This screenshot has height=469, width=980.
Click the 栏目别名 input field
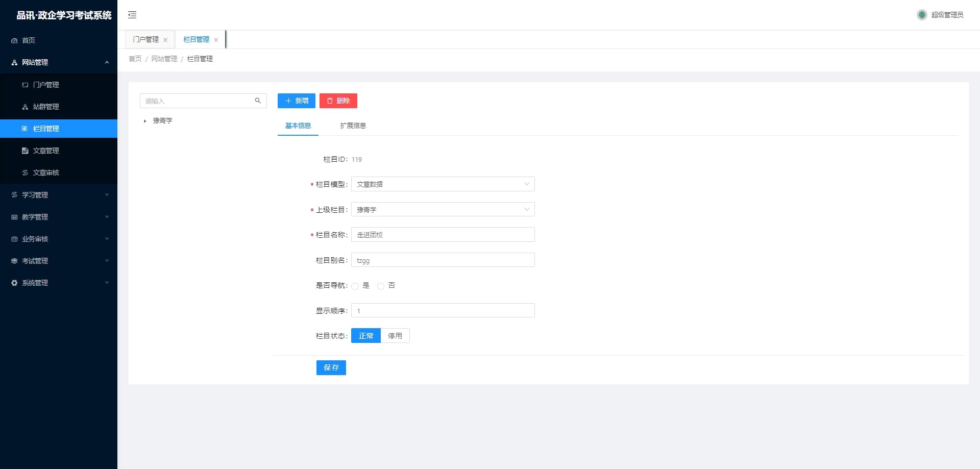pos(443,260)
